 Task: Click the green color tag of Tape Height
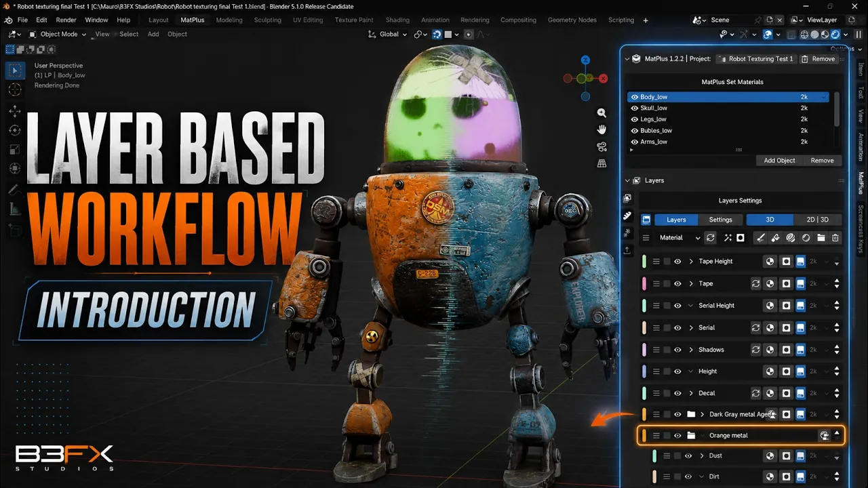click(644, 262)
